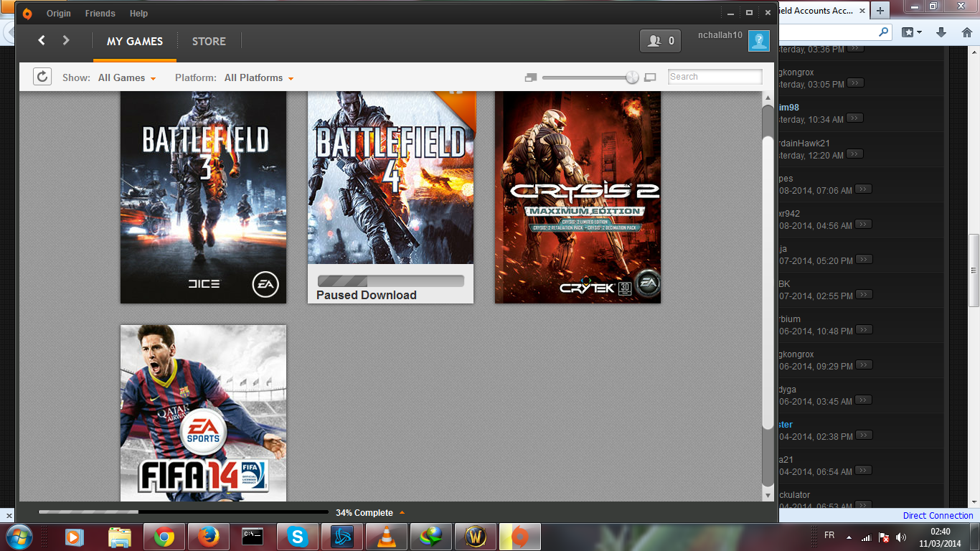The image size is (980, 551).
Task: Click the Battlefield 4 download progress bar
Action: click(391, 281)
